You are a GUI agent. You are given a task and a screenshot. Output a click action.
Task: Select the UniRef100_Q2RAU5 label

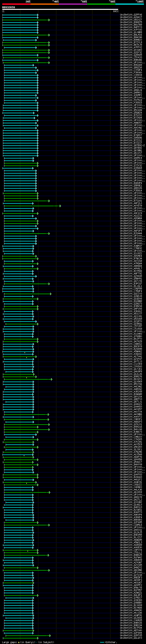[x=131, y=55]
